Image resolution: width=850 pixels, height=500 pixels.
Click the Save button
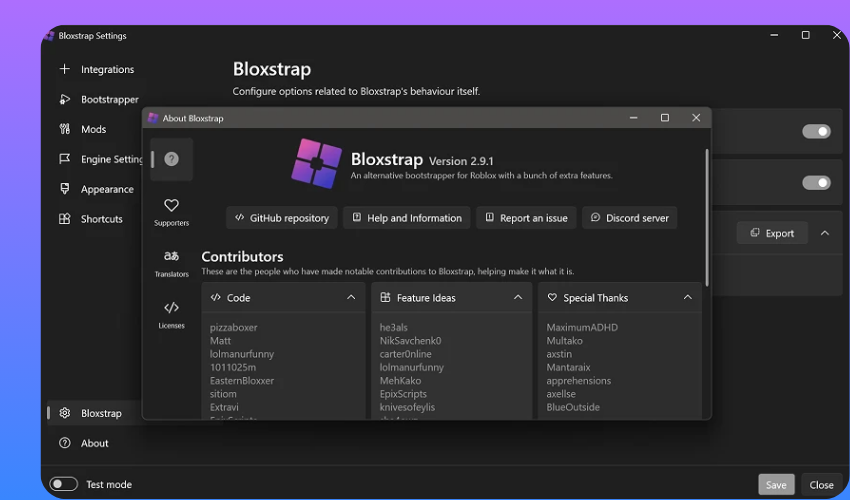(x=776, y=485)
